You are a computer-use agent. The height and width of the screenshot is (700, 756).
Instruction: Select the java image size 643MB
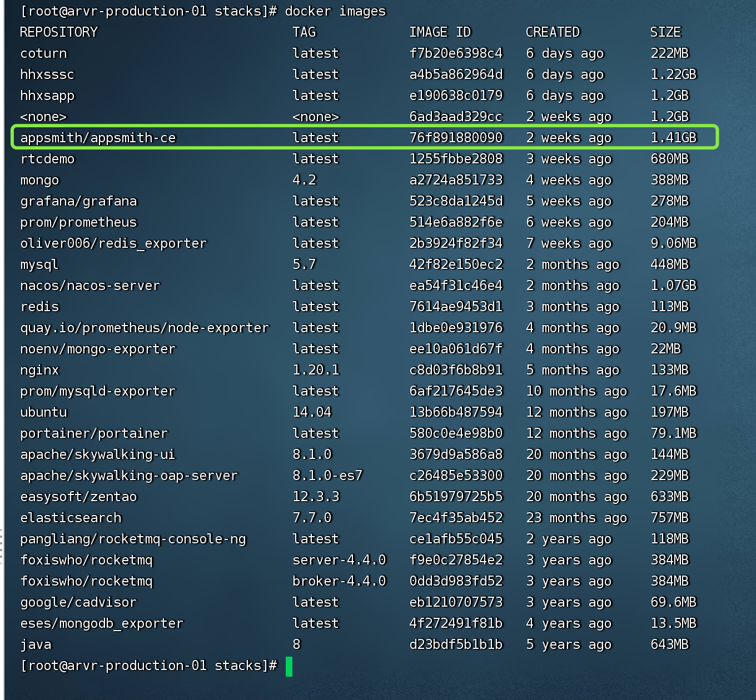669,644
